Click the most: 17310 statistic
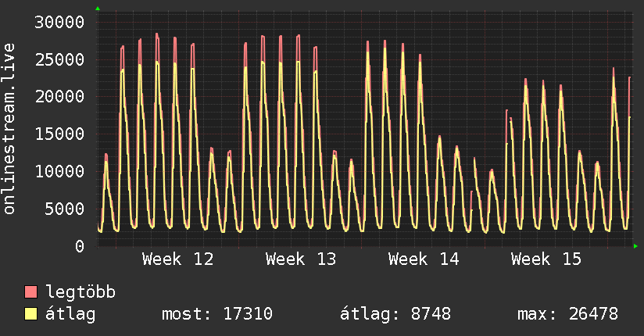Viewport: 644px width, 336px height. pyautogui.click(x=217, y=314)
